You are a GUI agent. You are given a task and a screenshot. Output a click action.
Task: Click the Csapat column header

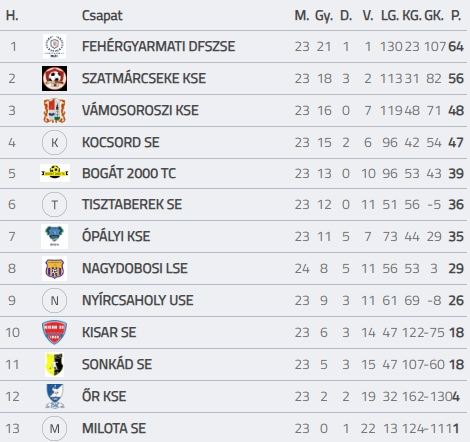(x=102, y=16)
